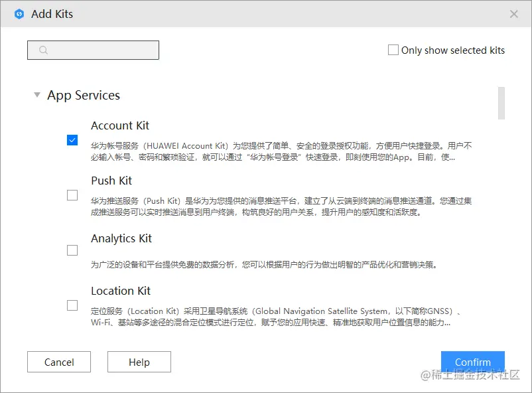Image resolution: width=532 pixels, height=393 pixels.
Task: Click the App Services heading text
Action: click(84, 96)
